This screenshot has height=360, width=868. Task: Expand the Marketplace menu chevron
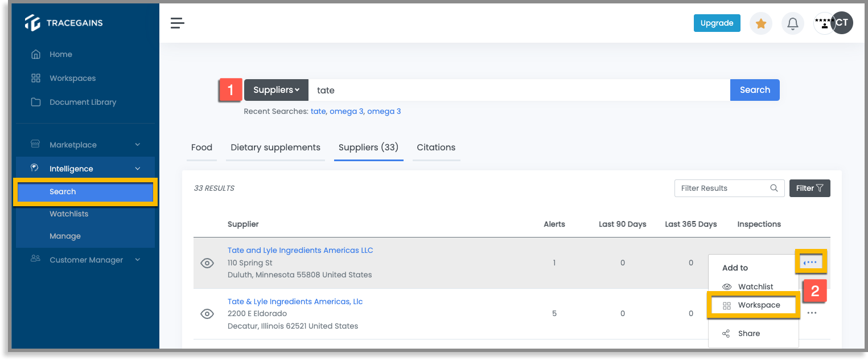(138, 145)
